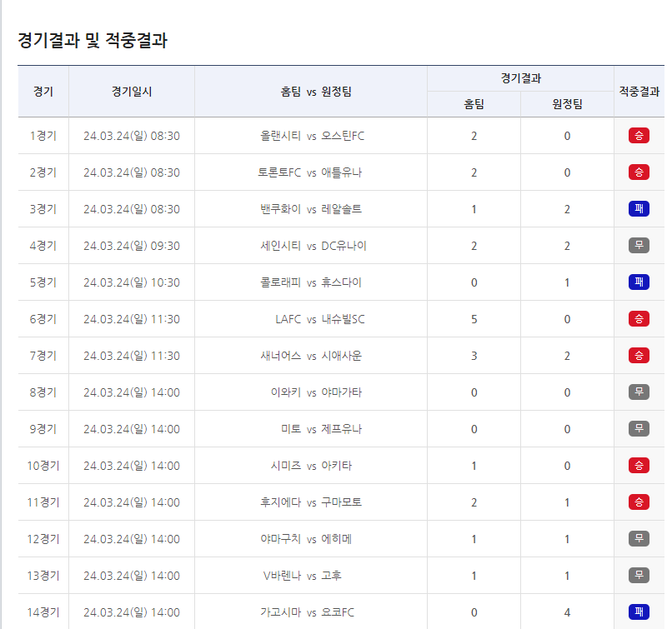Click the red 승 badge for 11경기
This screenshot has height=629, width=672.
639,502
